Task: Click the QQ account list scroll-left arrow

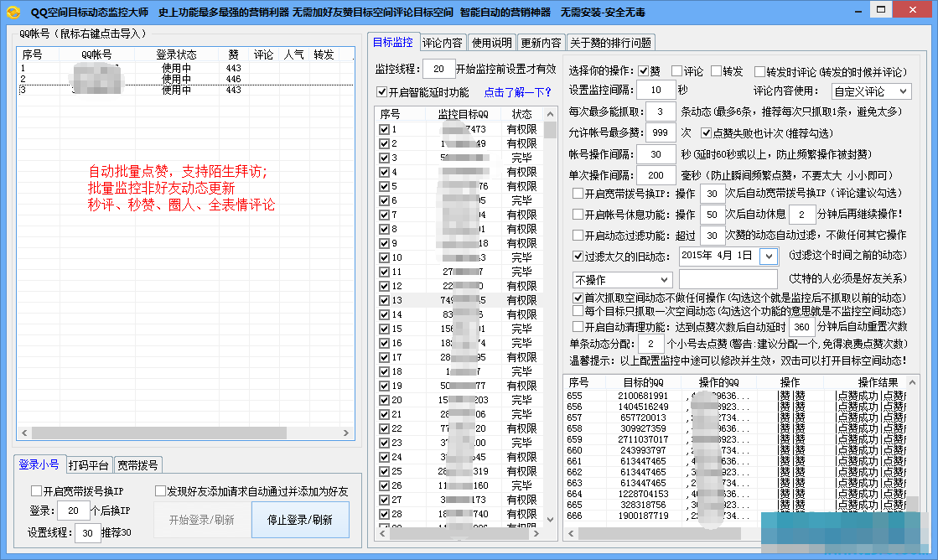Action: click(x=24, y=433)
